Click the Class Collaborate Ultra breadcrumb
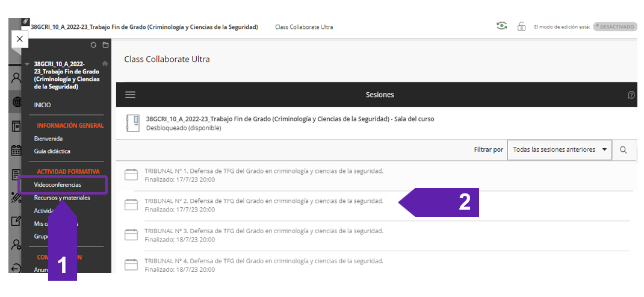 pyautogui.click(x=304, y=27)
